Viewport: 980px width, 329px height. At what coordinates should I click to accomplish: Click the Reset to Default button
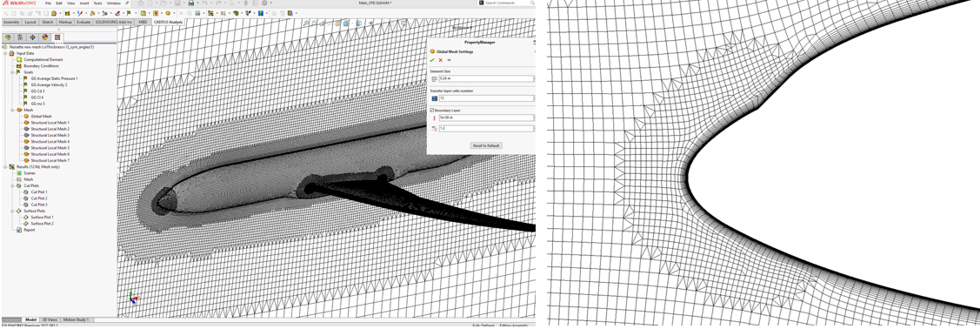pos(486,145)
